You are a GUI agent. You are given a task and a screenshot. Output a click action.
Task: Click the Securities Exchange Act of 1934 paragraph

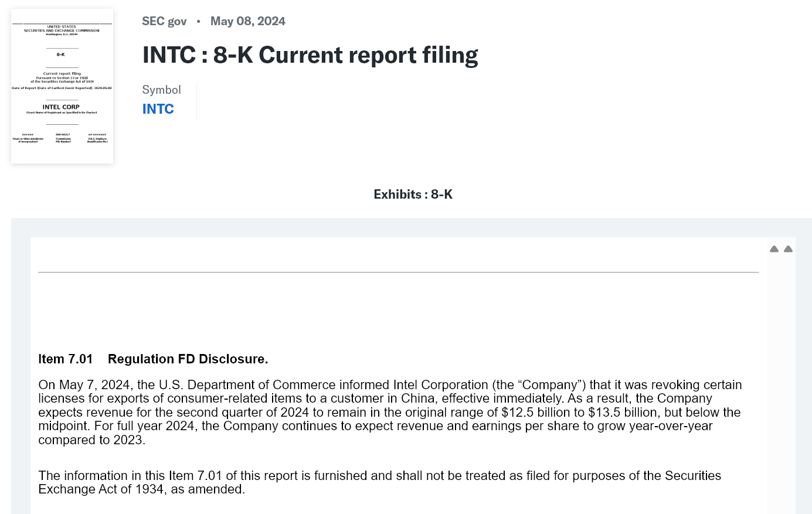click(380, 482)
